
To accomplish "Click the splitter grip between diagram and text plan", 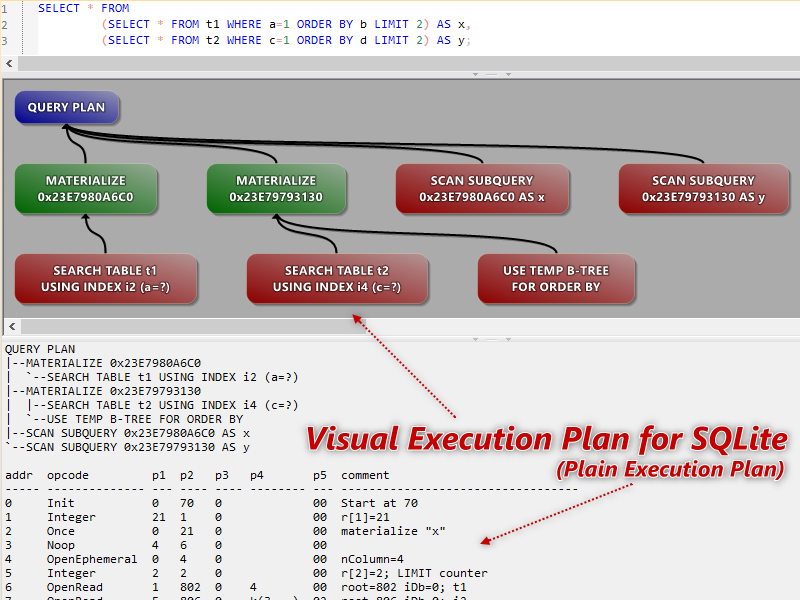I will pos(491,339).
